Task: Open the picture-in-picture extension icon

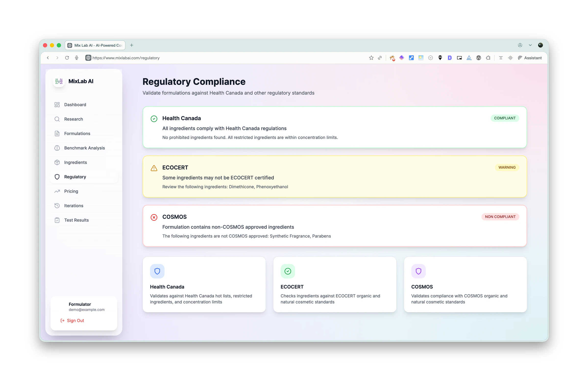Action: click(459, 58)
